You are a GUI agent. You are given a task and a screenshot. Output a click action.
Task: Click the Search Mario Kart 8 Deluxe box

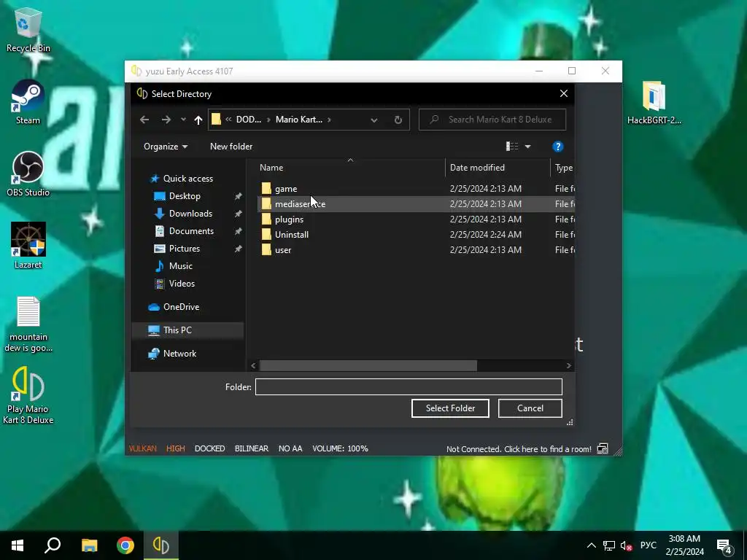coord(492,120)
